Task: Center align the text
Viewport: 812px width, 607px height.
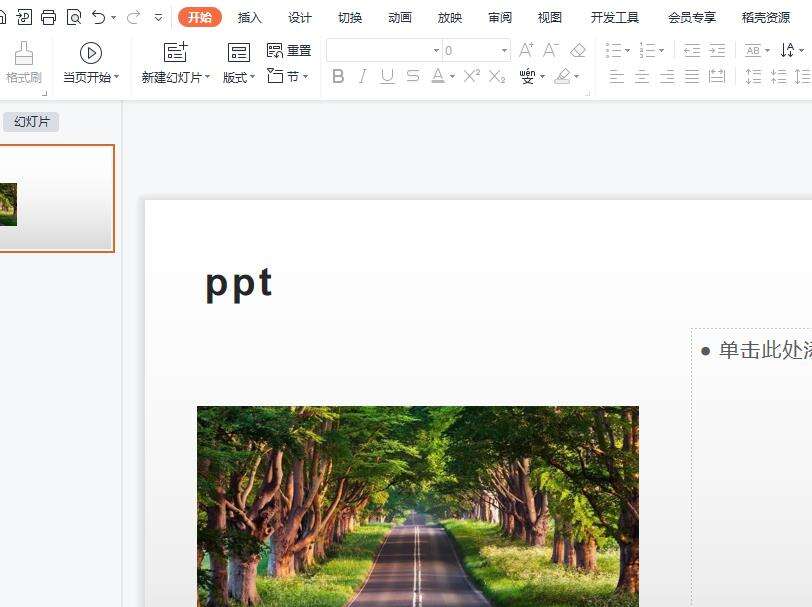Action: point(642,77)
